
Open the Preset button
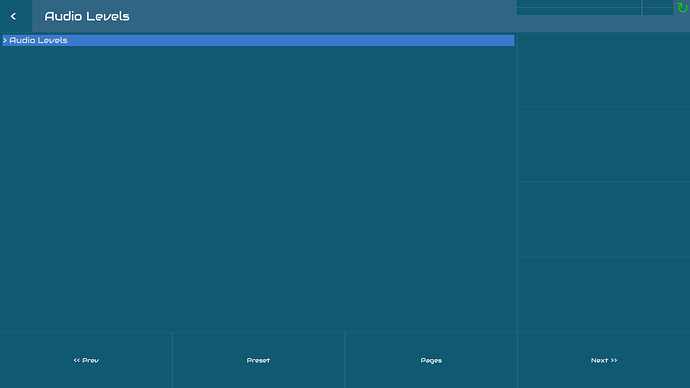(x=258, y=360)
